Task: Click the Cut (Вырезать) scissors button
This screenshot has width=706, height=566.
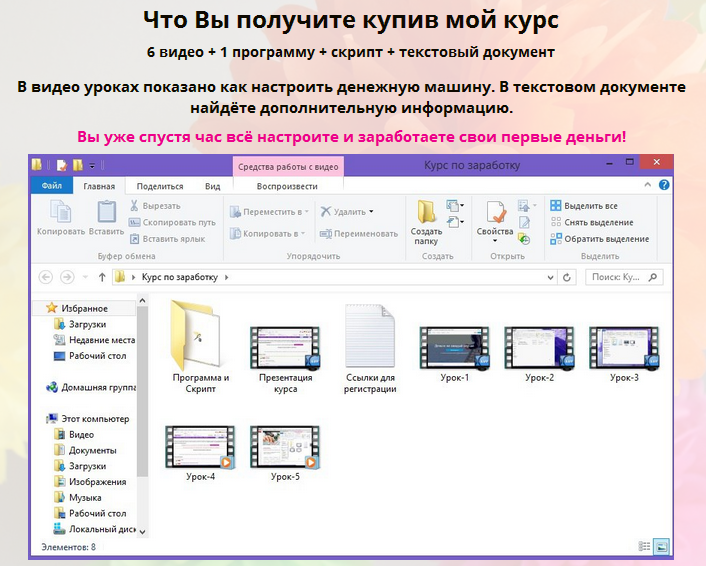Action: 155,206
